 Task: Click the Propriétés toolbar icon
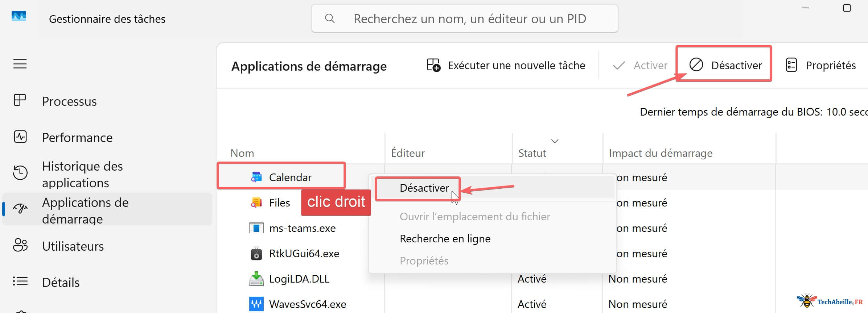click(x=791, y=65)
